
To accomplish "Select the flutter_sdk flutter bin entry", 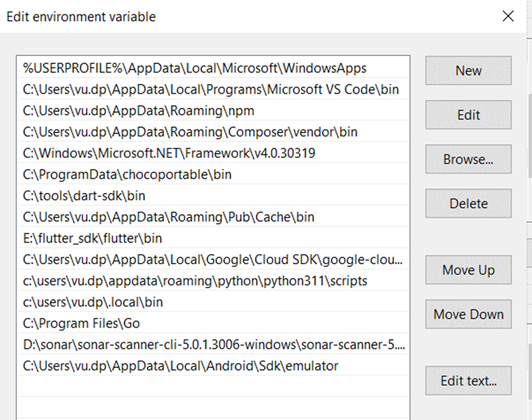I will click(92, 238).
